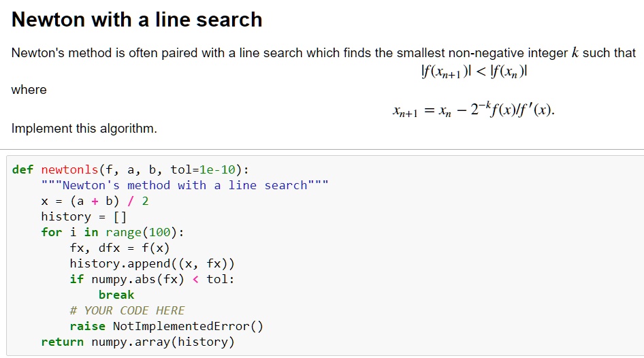
Task: Click the function name "newtonls" in code
Action: 69,169
